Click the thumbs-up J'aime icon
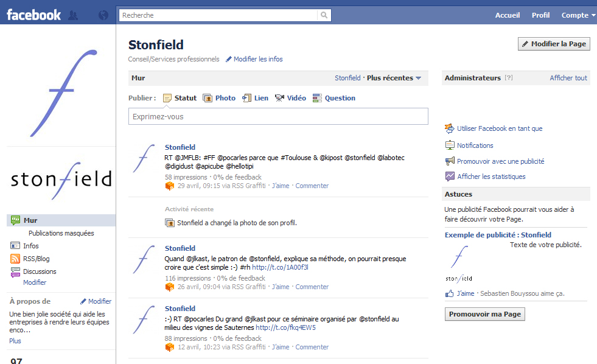The height and width of the screenshot is (364, 597). click(449, 293)
